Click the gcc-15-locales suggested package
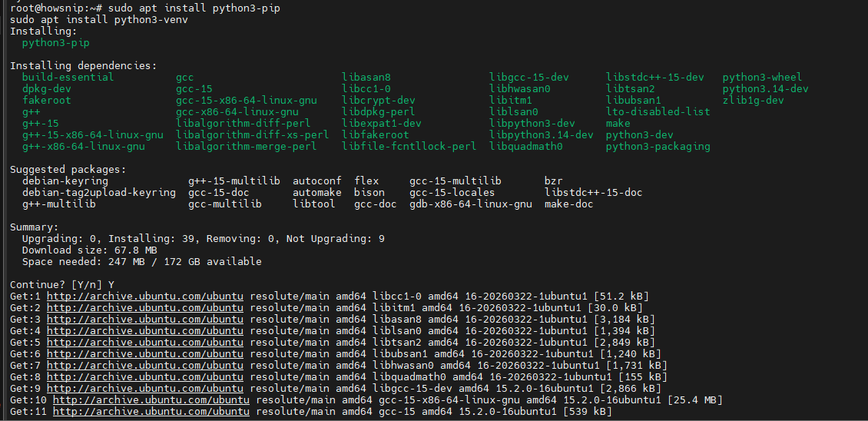This screenshot has width=868, height=421. (x=452, y=193)
